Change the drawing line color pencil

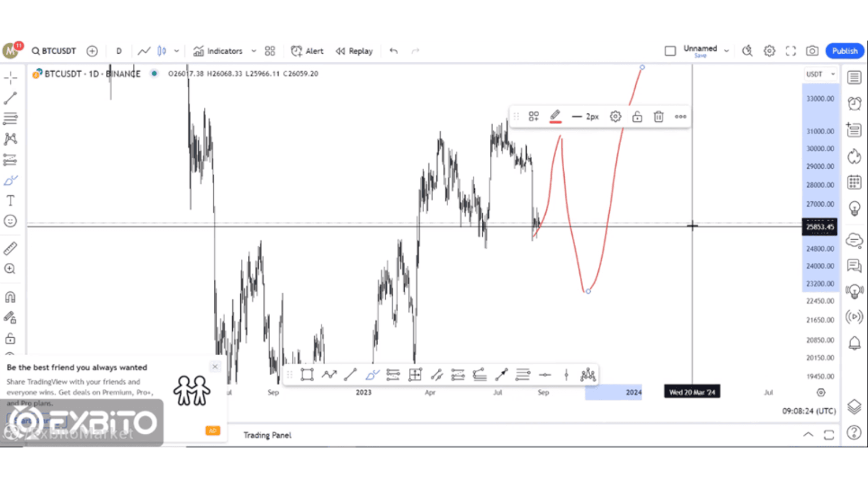click(555, 116)
